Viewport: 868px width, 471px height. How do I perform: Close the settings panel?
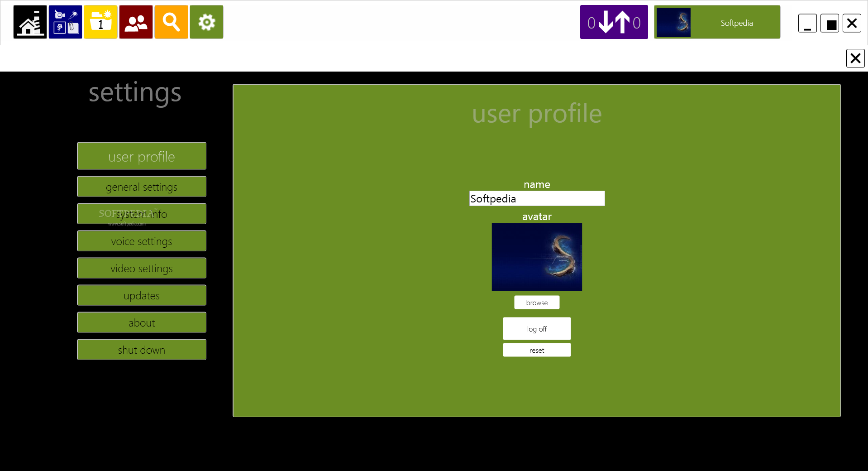(x=855, y=58)
